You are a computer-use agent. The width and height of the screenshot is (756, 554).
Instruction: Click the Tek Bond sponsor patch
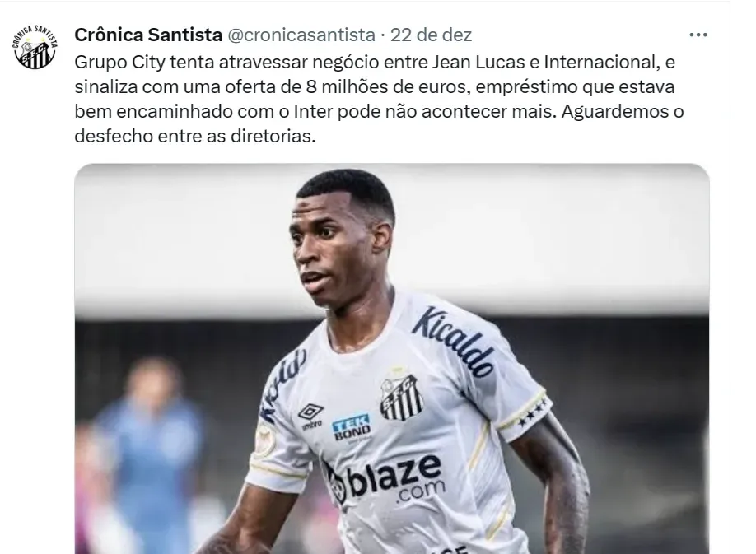click(352, 428)
